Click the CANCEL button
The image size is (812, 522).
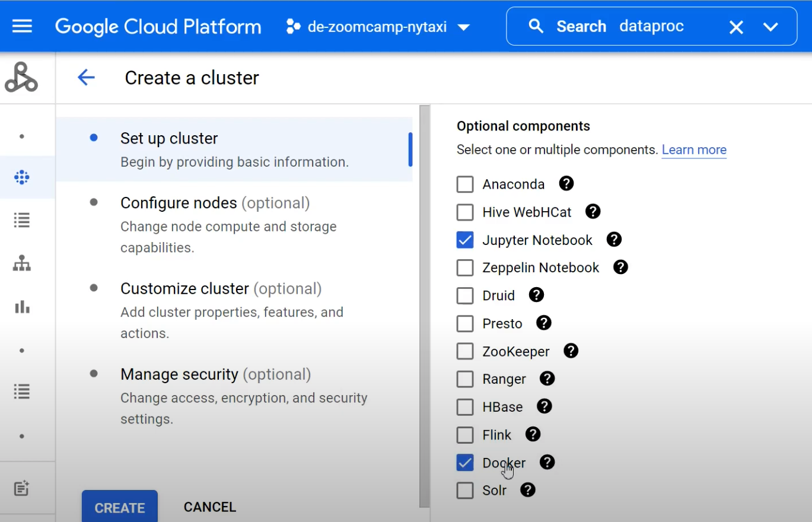[x=210, y=507]
